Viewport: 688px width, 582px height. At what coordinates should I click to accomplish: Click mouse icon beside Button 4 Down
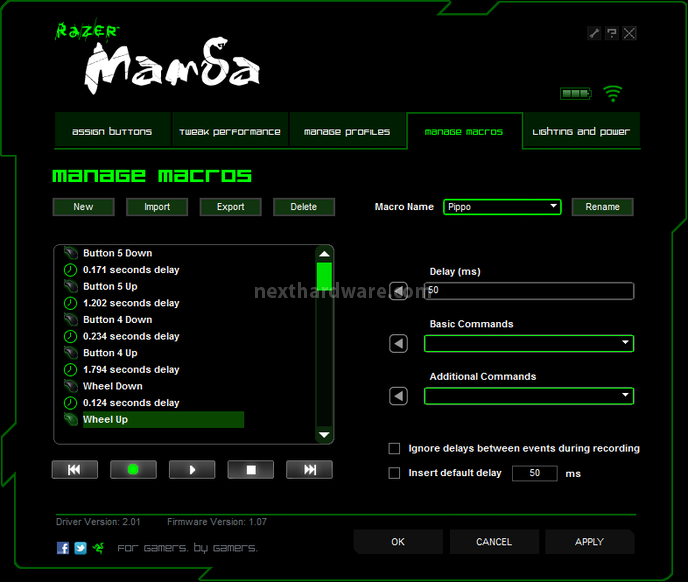tap(71, 320)
